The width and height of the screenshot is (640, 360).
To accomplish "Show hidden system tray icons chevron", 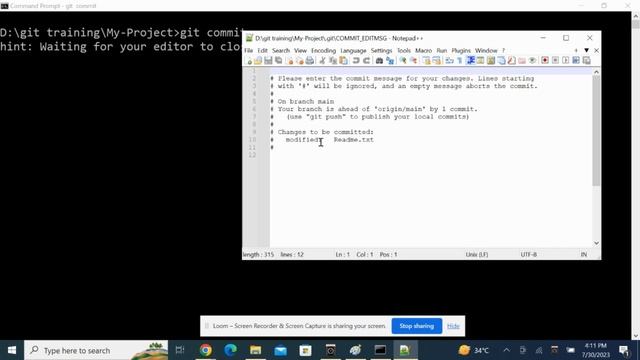I will click(x=507, y=350).
